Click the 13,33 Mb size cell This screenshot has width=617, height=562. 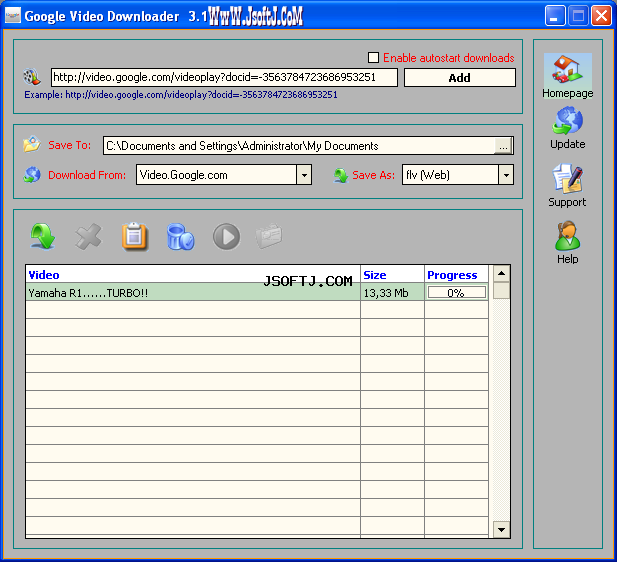[392, 293]
